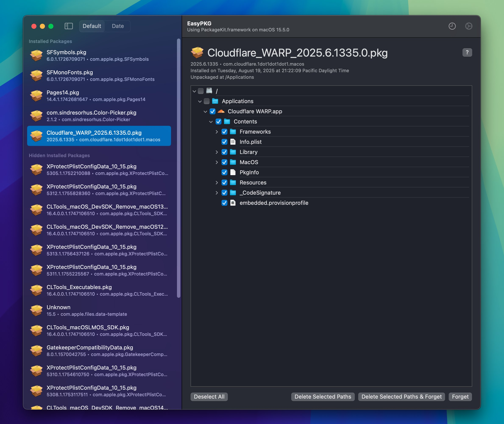Screen dimensions: 504x424
Task: Toggle the sidebar visibility icon
Action: point(68,26)
